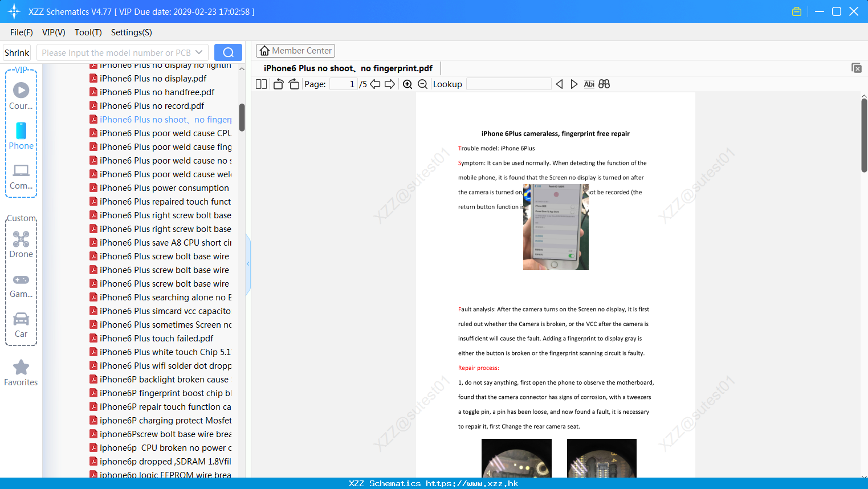Collapse the file list side panel handle

coord(248,264)
